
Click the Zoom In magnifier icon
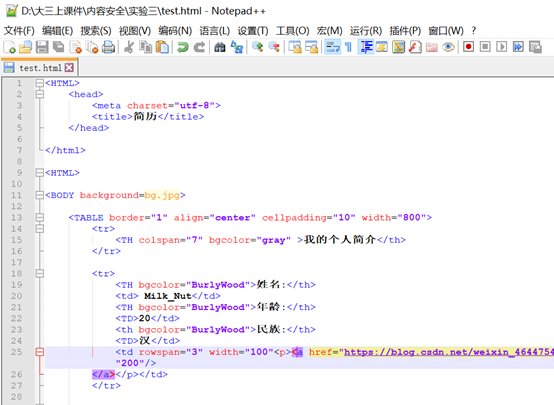tap(257, 47)
